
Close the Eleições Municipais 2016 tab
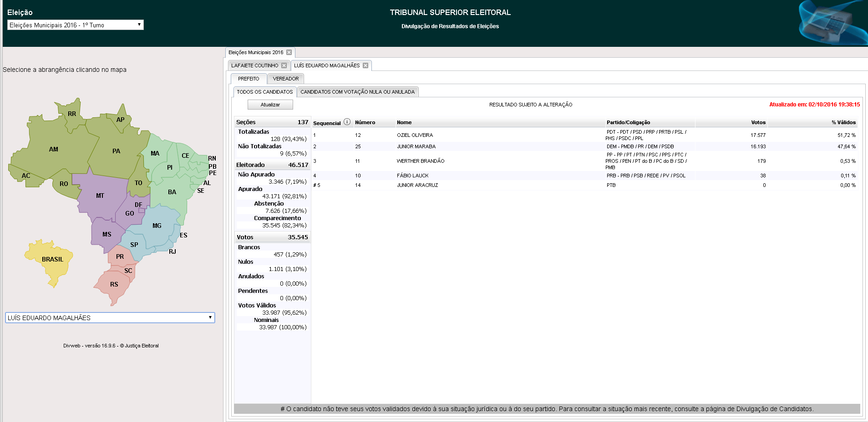point(289,52)
